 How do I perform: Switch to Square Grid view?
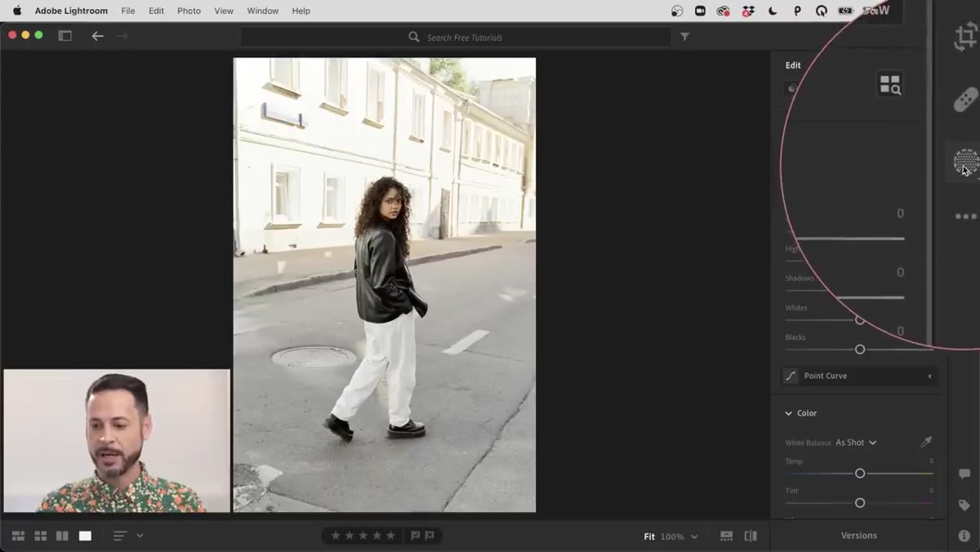40,536
